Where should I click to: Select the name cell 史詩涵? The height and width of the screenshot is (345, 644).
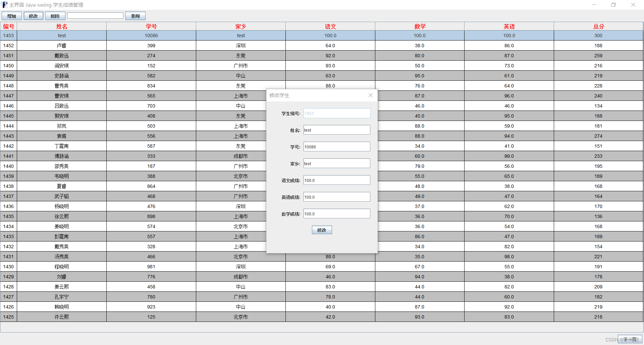click(62, 76)
